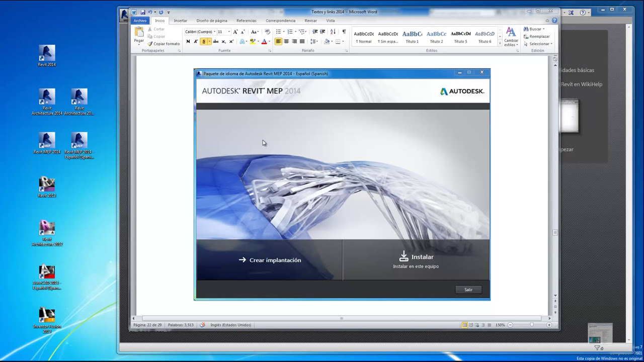
Task: Click Buscar in the Edición group
Action: click(x=533, y=29)
